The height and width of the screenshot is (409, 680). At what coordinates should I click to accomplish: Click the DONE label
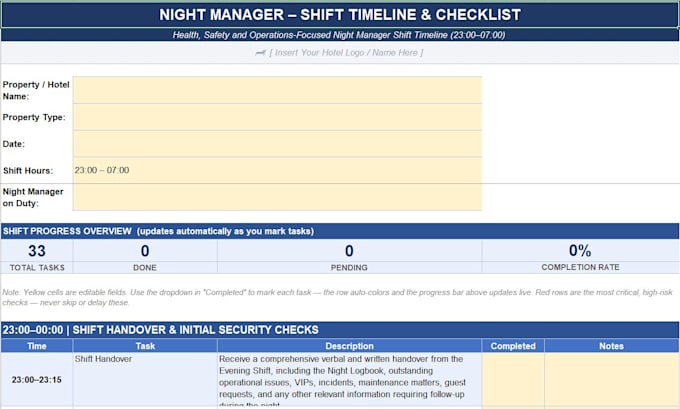[145, 268]
